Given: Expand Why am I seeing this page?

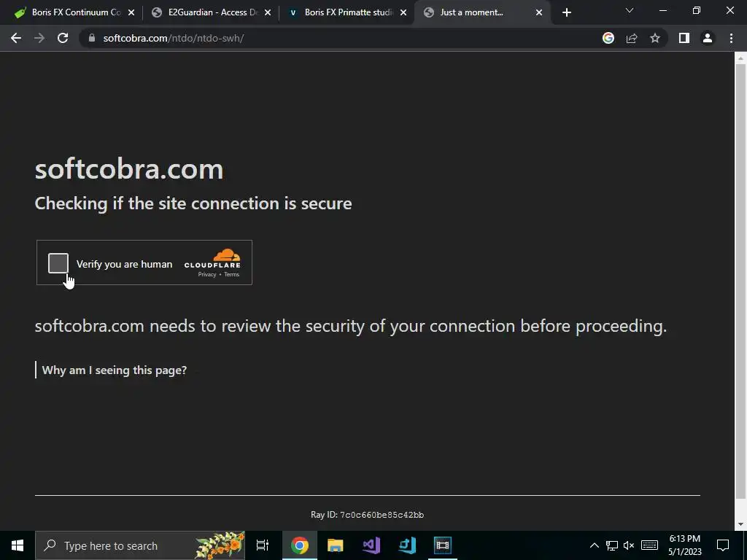Looking at the screenshot, I should (x=115, y=370).
